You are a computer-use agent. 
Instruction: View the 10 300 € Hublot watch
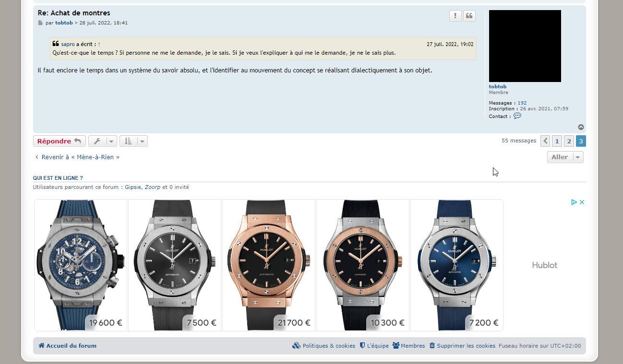click(363, 265)
